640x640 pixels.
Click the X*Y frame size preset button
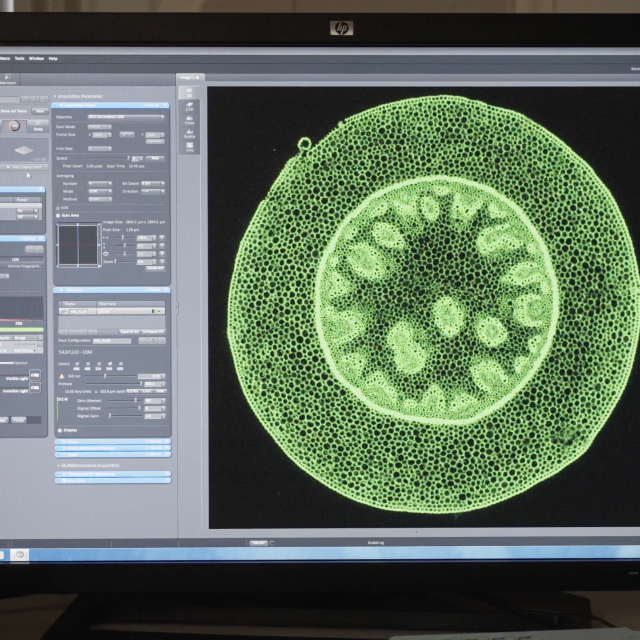pos(127,135)
